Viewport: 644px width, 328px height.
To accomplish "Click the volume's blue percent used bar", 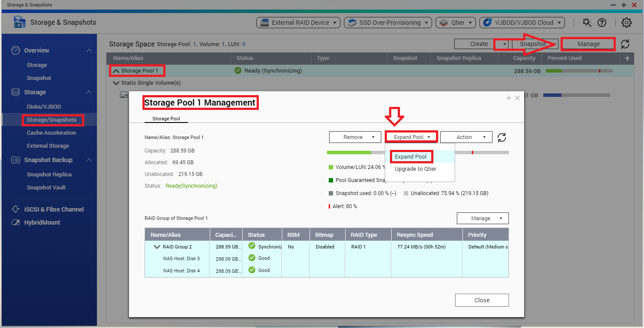I will (x=577, y=95).
